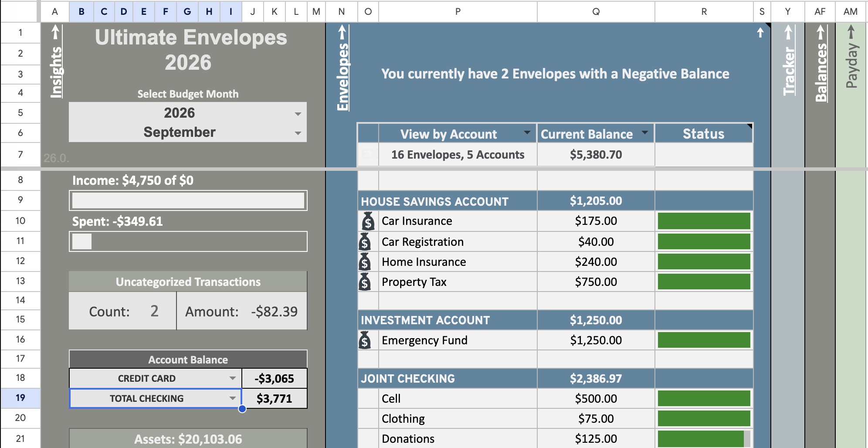Select column header Q
The width and height of the screenshot is (868, 448).
(x=596, y=12)
